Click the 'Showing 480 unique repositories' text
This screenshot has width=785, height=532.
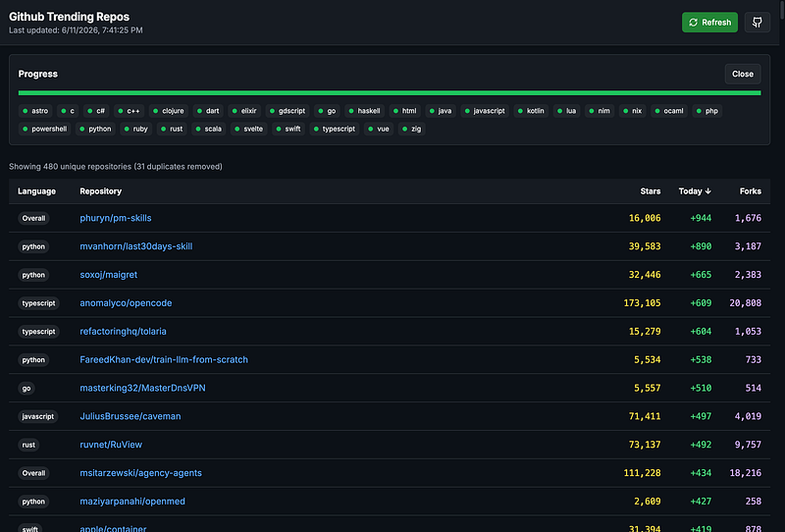click(x=116, y=166)
